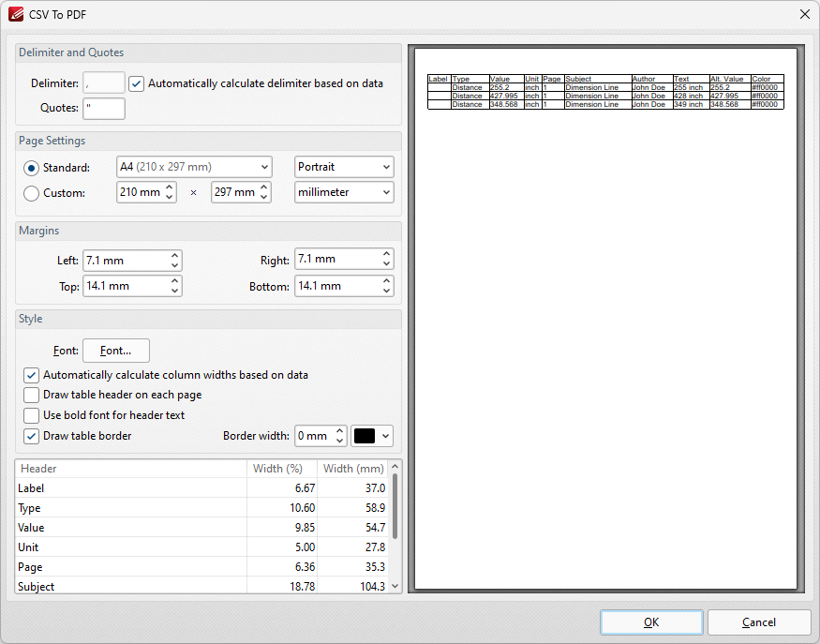
Task: Decrease the Border width value
Action: tap(340, 441)
